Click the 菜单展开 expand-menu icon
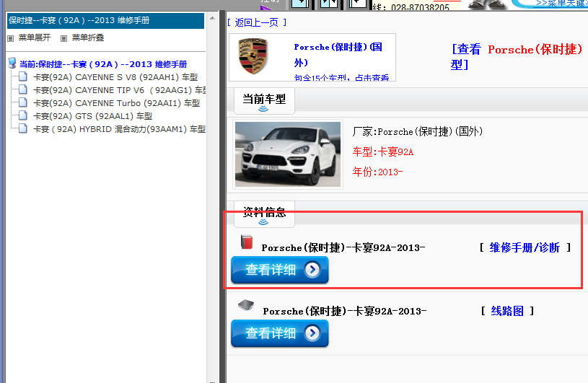The width and height of the screenshot is (588, 383). click(11, 38)
